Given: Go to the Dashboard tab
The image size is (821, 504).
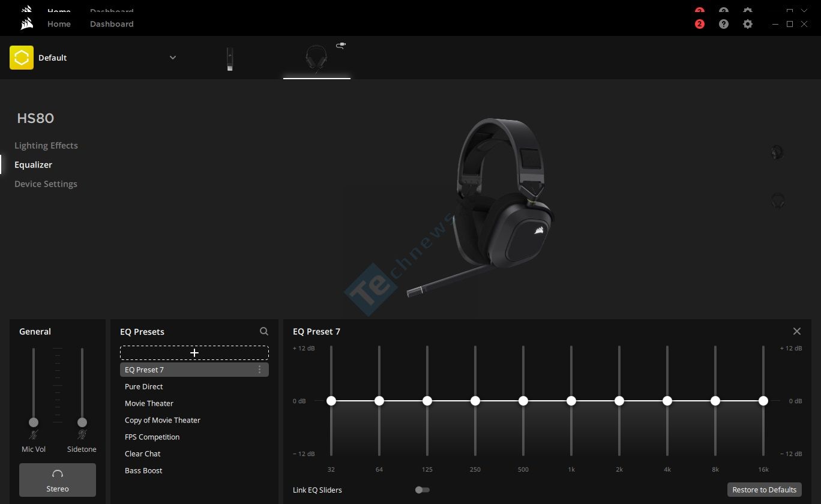Looking at the screenshot, I should 112,24.
